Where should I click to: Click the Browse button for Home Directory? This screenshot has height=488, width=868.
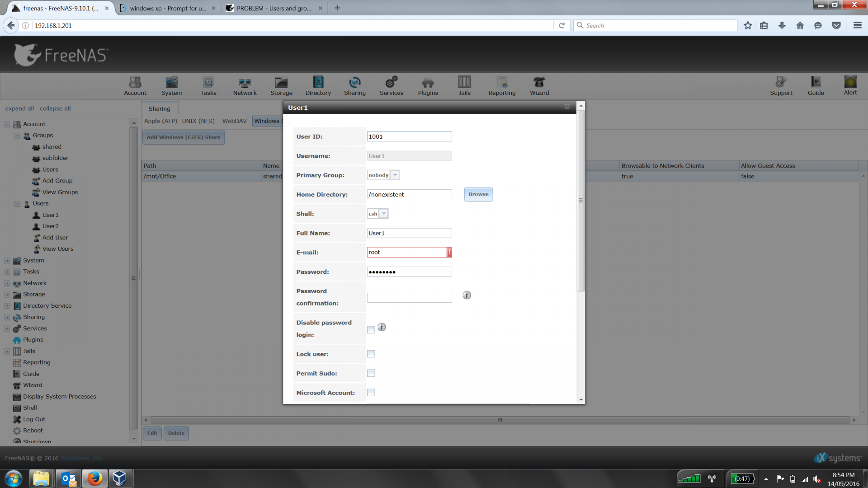tap(478, 194)
